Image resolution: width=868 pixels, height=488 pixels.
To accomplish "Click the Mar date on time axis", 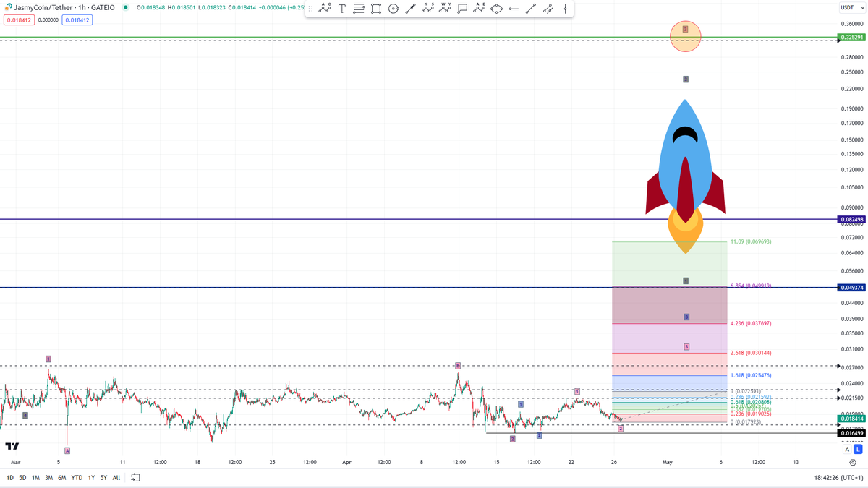I will tap(16, 462).
